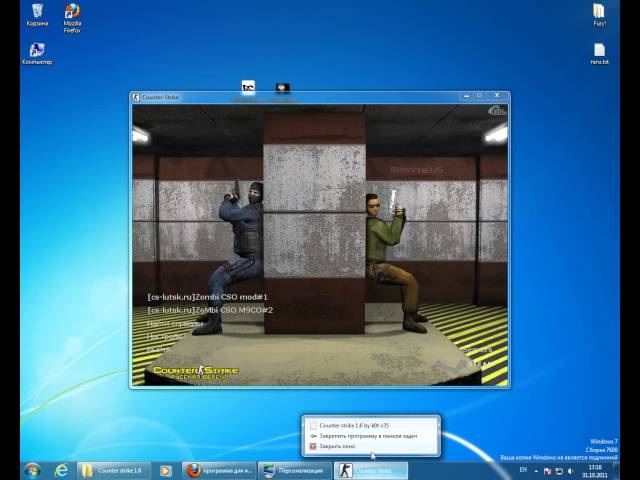Switch to the Персонализация taskbar button
The image size is (640, 480).
pos(295,471)
